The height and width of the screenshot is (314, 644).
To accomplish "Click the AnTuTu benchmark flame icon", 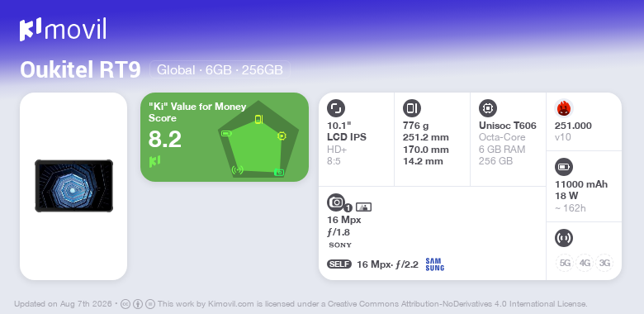I will (x=564, y=108).
